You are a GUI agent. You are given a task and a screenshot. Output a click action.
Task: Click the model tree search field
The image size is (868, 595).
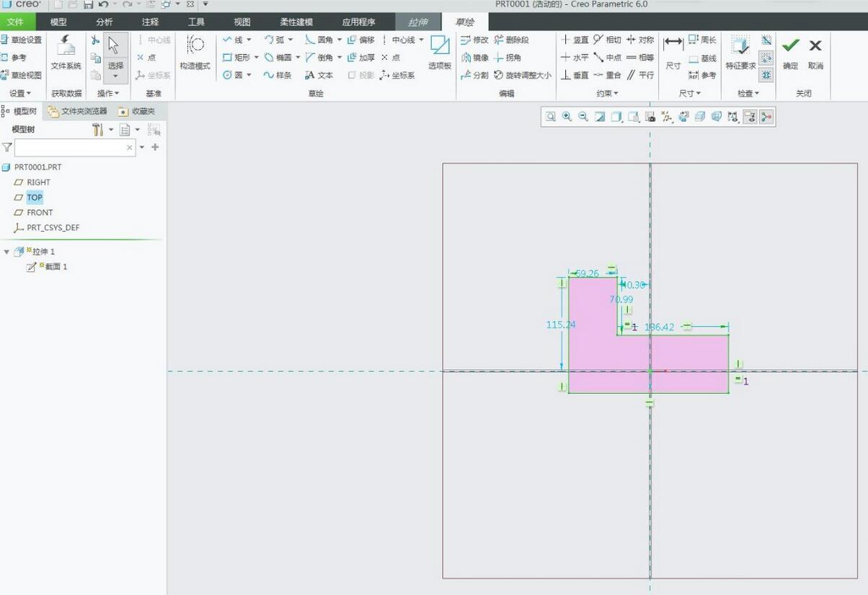click(75, 148)
